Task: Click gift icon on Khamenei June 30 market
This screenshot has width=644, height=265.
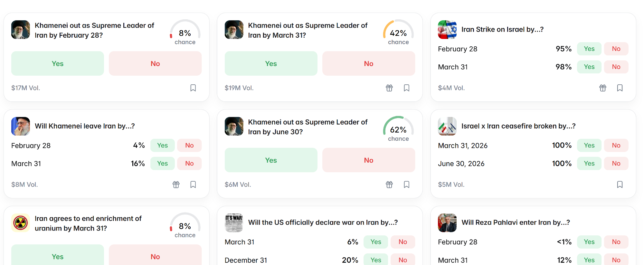Action: tap(389, 185)
